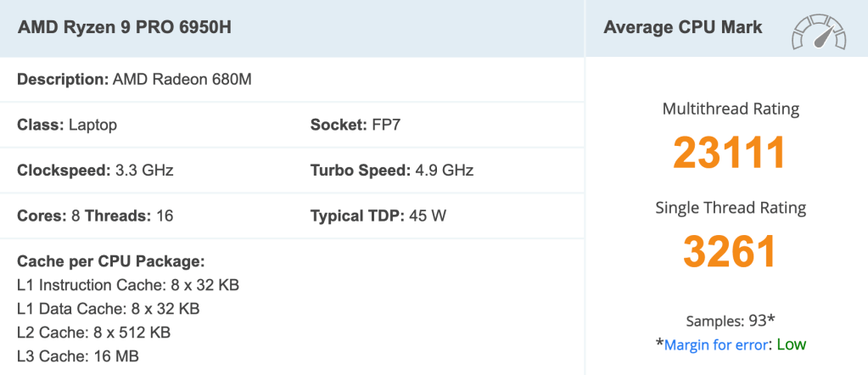The width and height of the screenshot is (868, 375).
Task: Click the L1 Instruction Cache line
Action: [x=128, y=285]
